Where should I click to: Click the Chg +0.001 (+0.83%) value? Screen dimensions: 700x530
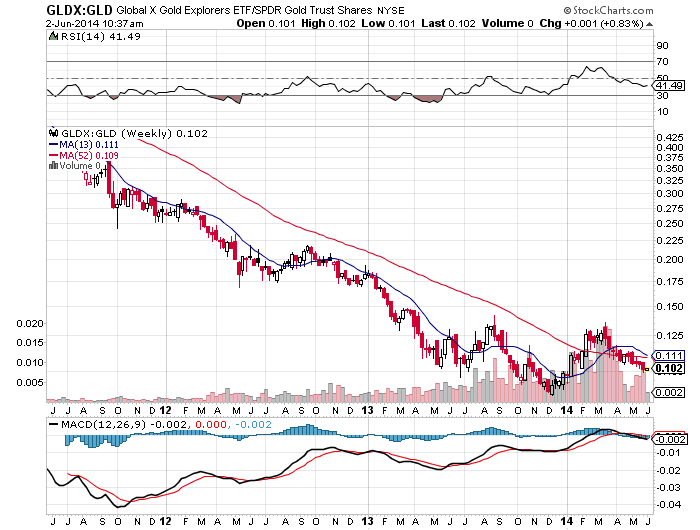(592, 23)
